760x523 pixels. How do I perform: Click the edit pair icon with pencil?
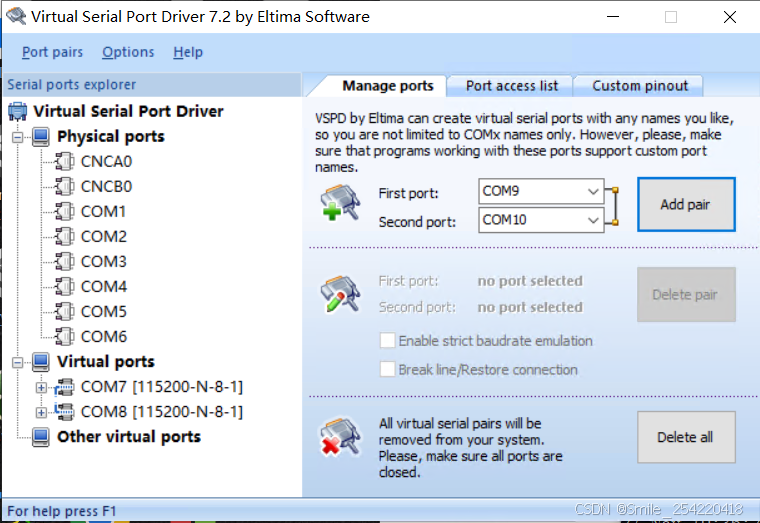click(340, 294)
